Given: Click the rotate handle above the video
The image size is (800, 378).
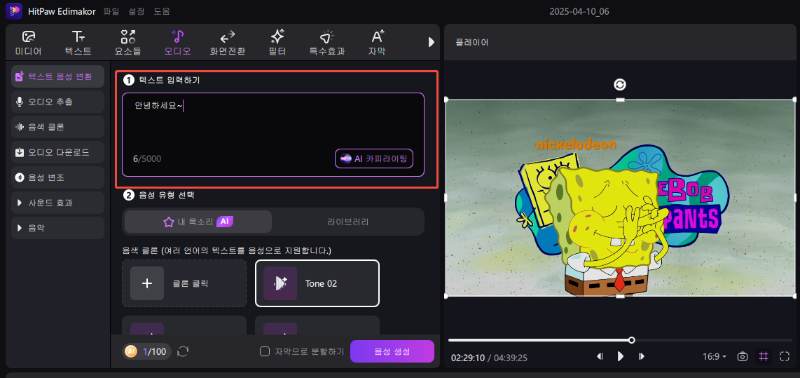Looking at the screenshot, I should pyautogui.click(x=620, y=85).
